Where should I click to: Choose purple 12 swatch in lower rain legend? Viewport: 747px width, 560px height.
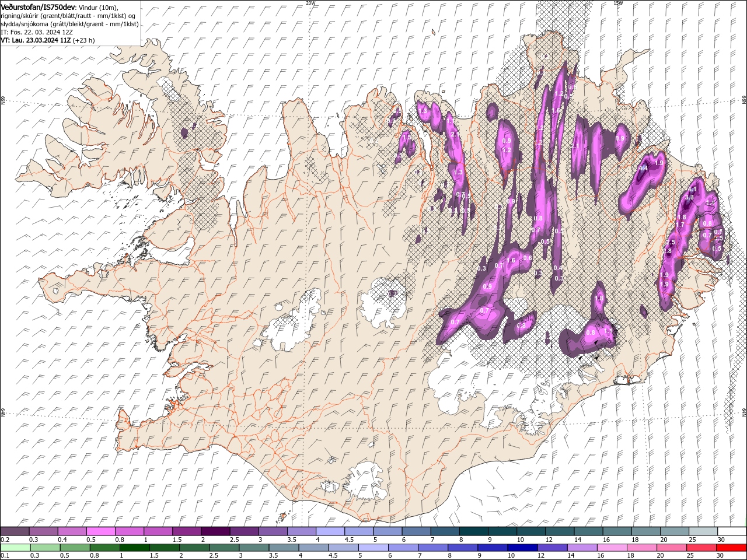click(x=551, y=547)
